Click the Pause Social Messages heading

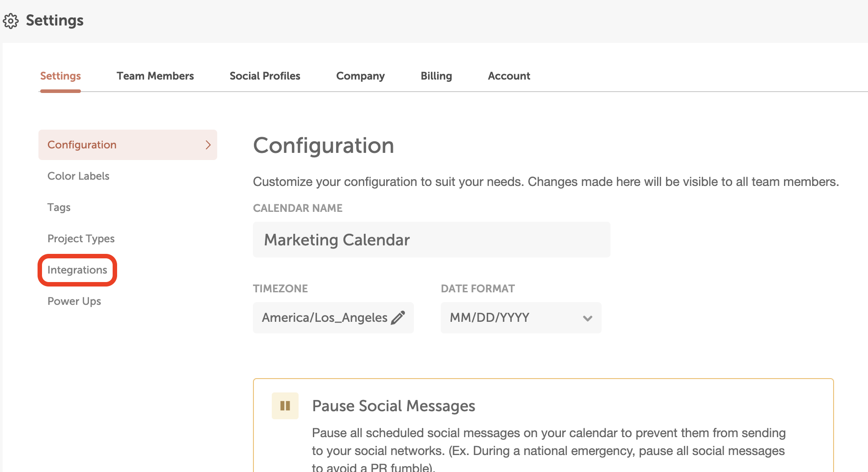393,406
